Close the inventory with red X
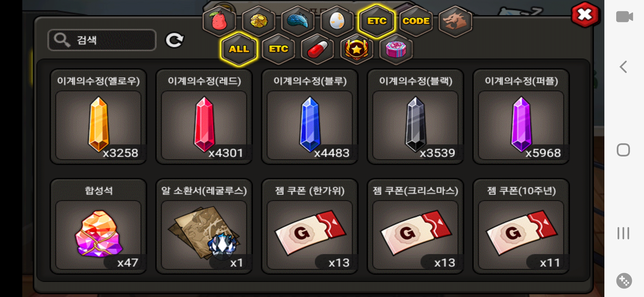This screenshot has height=297, width=644. [x=585, y=15]
